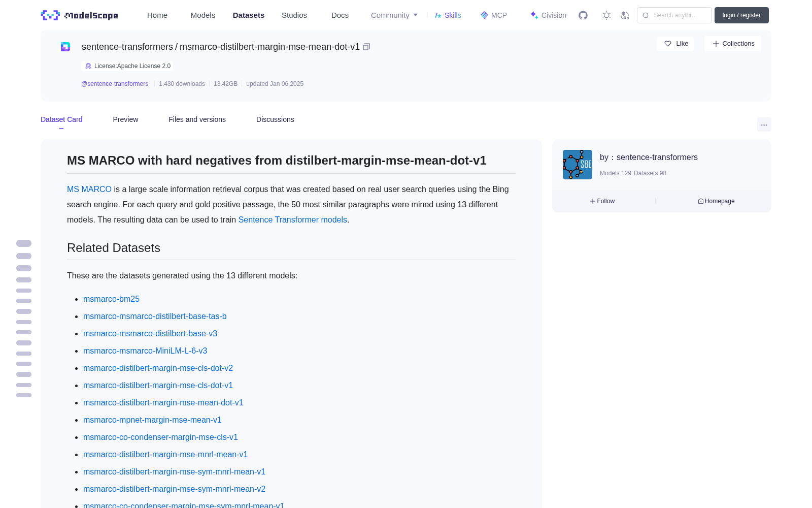
Task: Open the MS MARCO link
Action: click(x=89, y=189)
